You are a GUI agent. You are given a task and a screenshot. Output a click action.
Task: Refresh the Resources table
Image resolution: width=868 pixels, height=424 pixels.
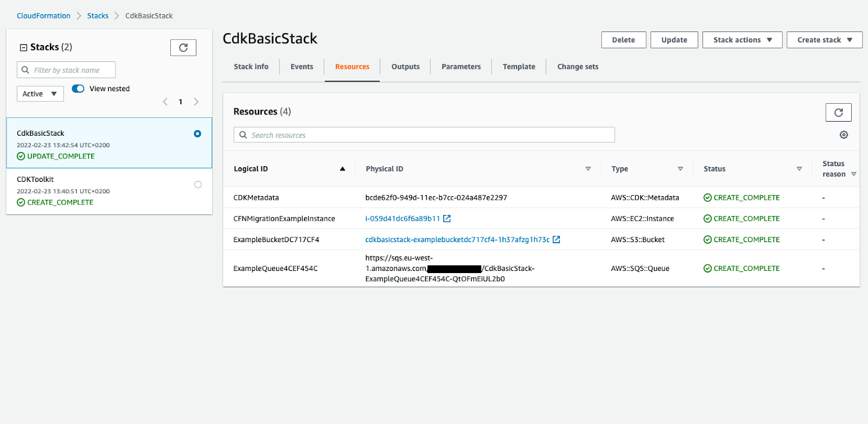[838, 112]
